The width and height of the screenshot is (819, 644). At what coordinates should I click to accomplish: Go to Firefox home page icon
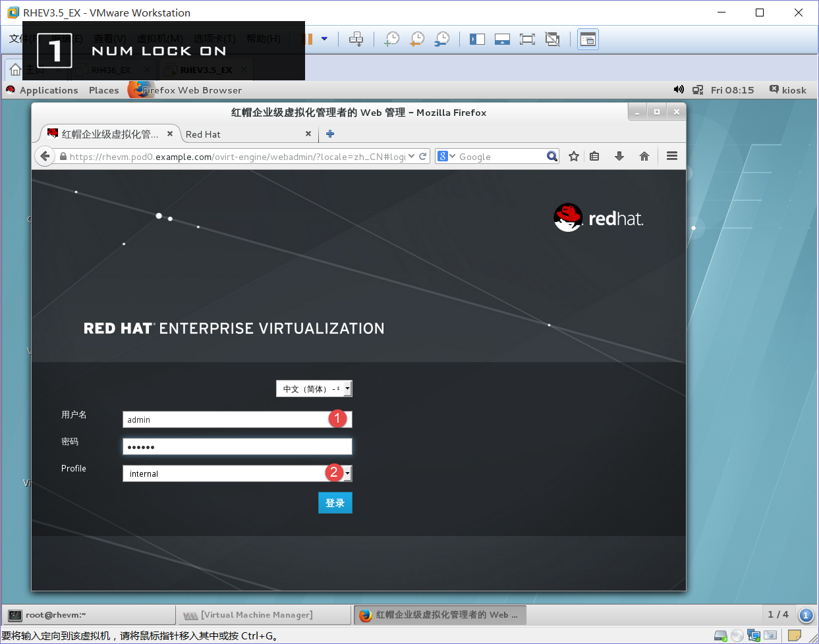tap(644, 156)
